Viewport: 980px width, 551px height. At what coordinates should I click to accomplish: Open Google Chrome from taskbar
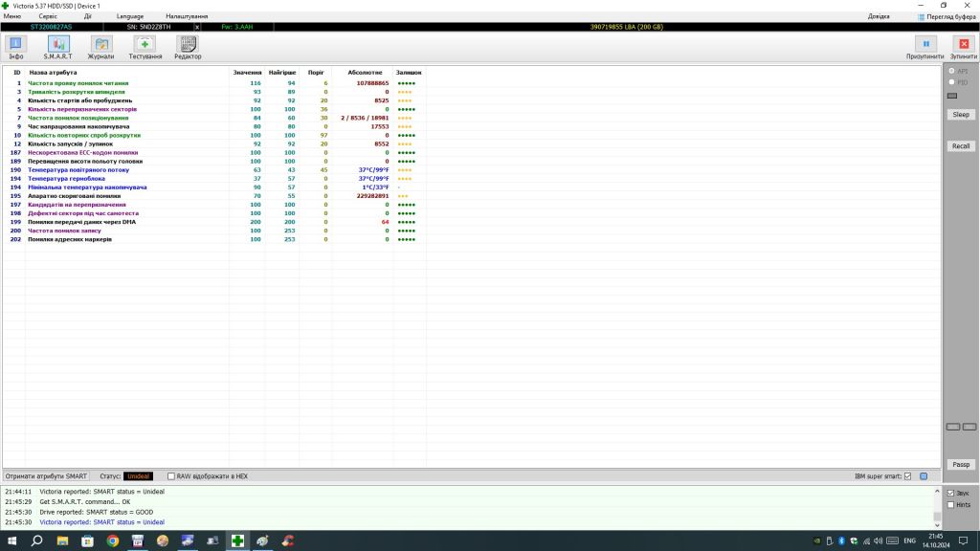tap(113, 540)
